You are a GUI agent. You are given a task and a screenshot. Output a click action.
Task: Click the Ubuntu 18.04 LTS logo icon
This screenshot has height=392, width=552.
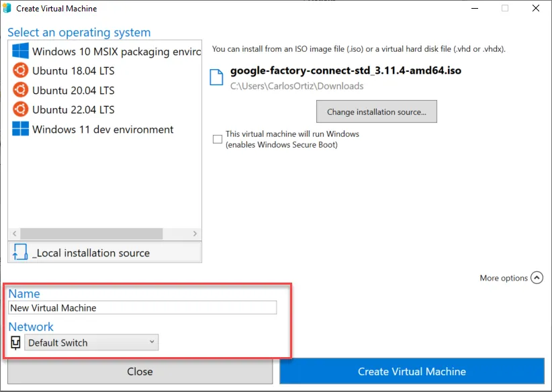[x=20, y=70]
